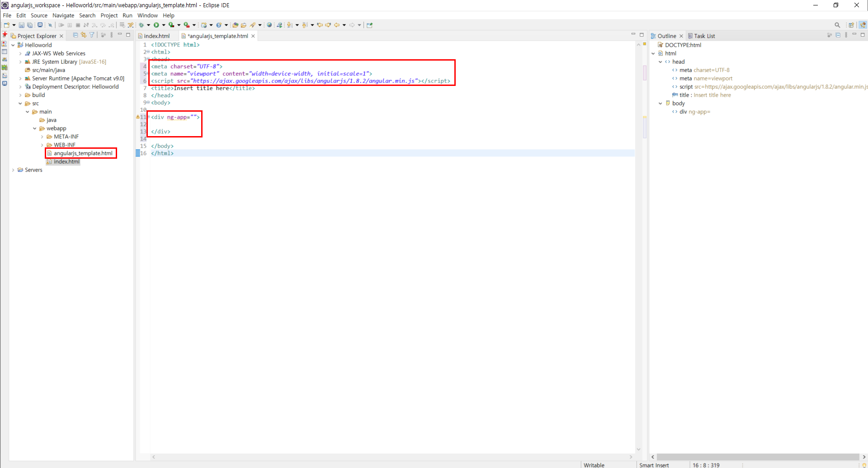Close the Project Explorer view
The width and height of the screenshot is (868, 468).
(61, 36)
